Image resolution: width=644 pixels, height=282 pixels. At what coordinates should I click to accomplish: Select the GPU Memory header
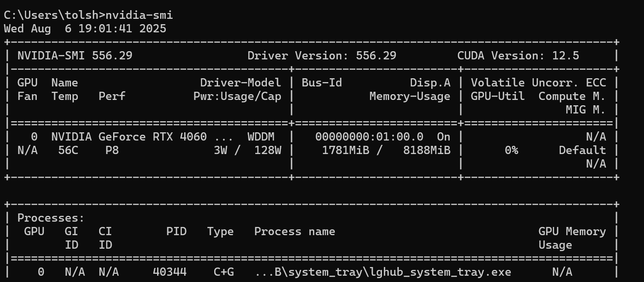(x=572, y=231)
